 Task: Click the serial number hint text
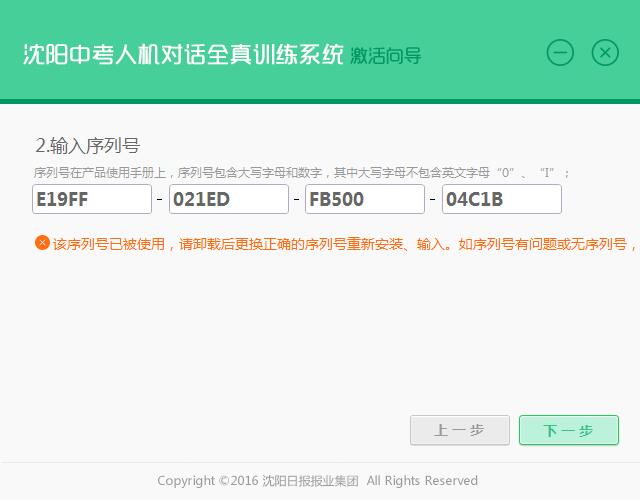[302, 173]
